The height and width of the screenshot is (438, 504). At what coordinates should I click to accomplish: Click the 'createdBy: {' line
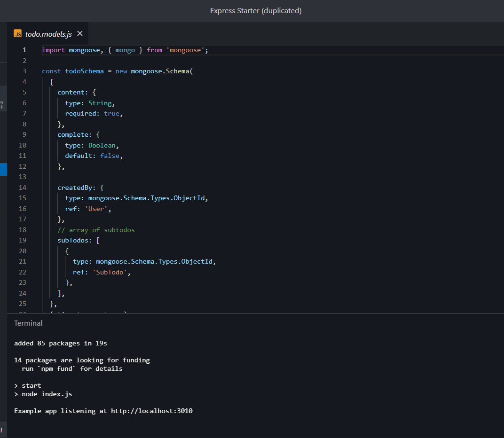80,188
